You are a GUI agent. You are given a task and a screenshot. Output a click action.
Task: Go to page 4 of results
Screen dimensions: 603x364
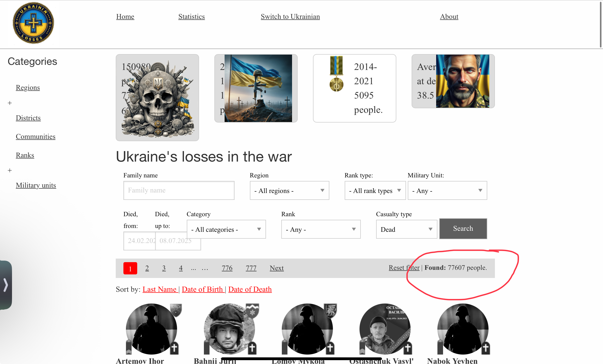pos(181,268)
